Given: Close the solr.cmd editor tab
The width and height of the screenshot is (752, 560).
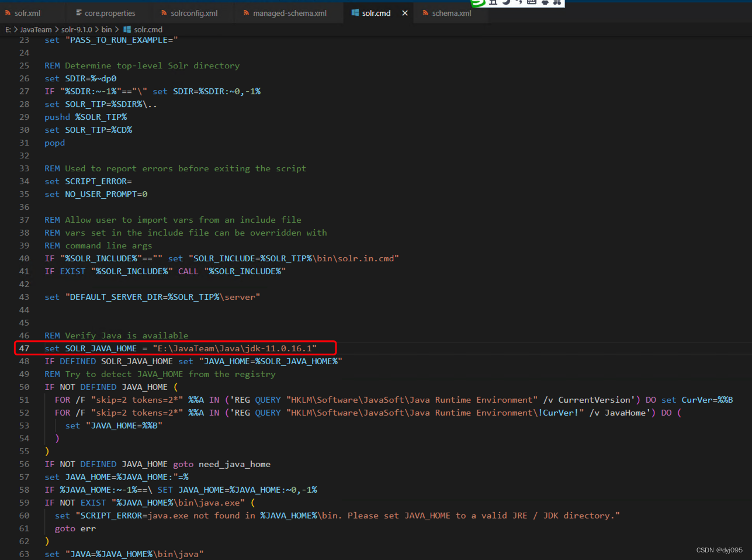Looking at the screenshot, I should 405,13.
